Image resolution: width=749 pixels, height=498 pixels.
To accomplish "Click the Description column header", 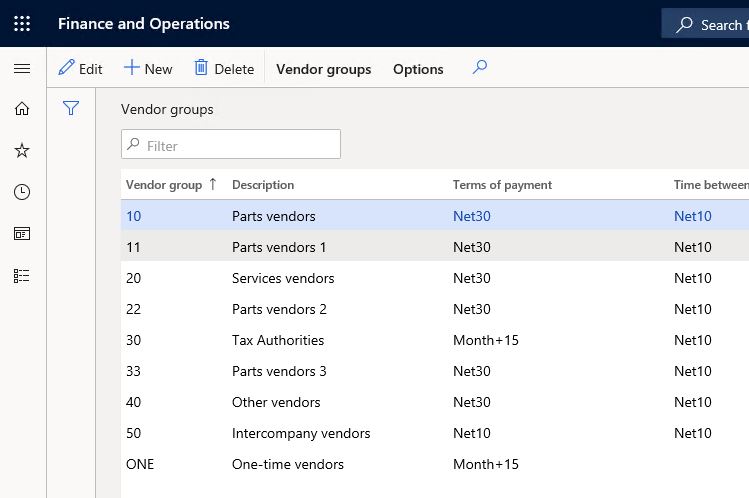I will 263,185.
